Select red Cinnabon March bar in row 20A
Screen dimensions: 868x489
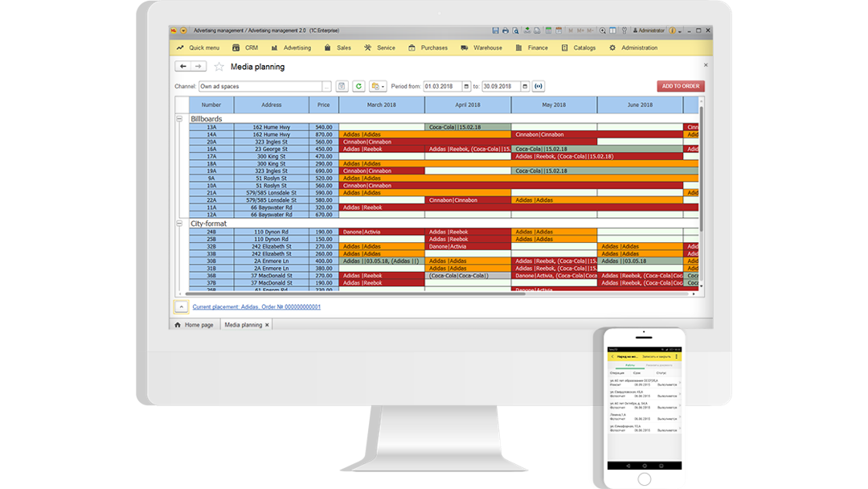coord(468,142)
